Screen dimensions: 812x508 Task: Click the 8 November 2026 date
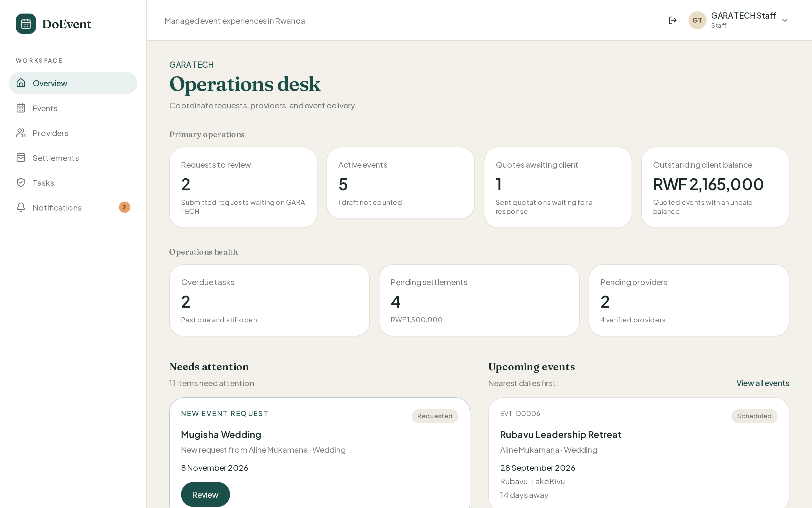click(x=215, y=468)
